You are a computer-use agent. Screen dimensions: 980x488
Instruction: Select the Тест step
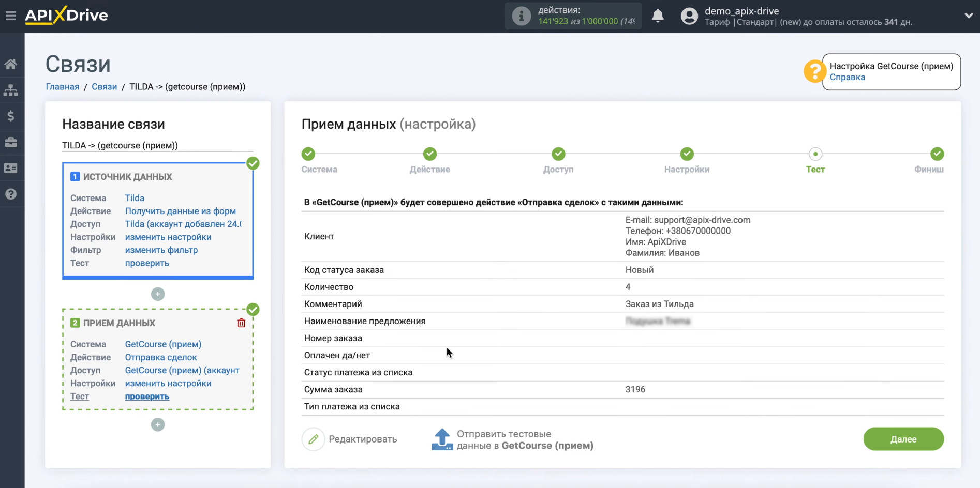click(x=815, y=154)
